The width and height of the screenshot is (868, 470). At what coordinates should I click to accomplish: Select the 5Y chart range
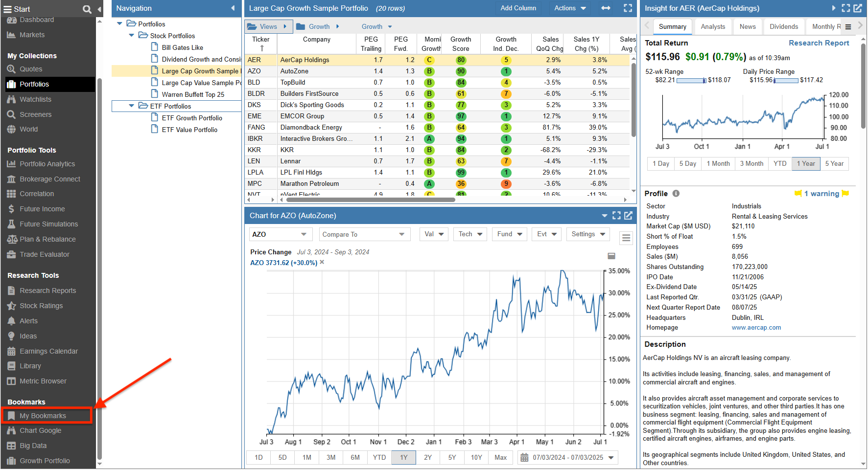[452, 457]
